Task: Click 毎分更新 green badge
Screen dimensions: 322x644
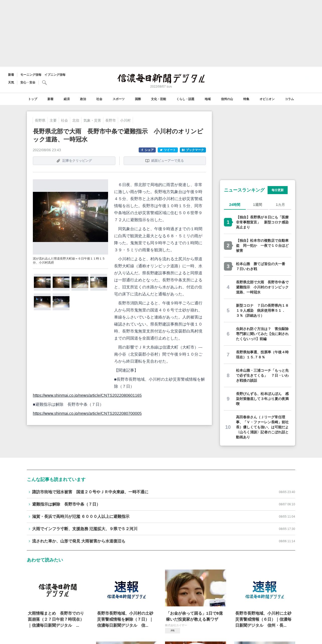Action: click(x=278, y=190)
